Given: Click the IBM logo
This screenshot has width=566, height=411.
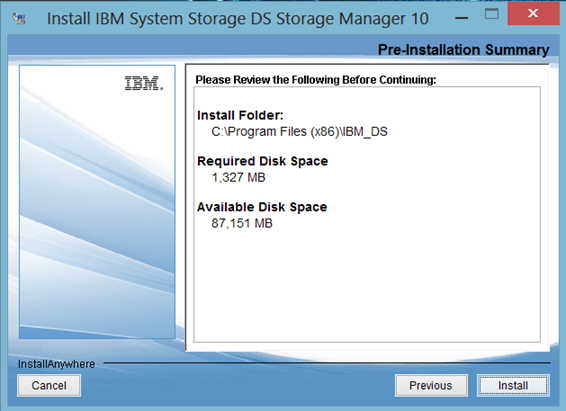Looking at the screenshot, I should point(144,83).
